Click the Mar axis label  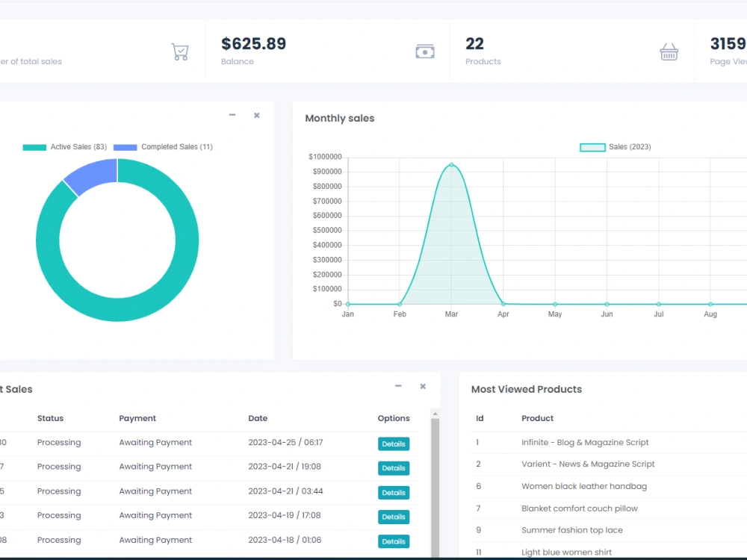pos(451,314)
